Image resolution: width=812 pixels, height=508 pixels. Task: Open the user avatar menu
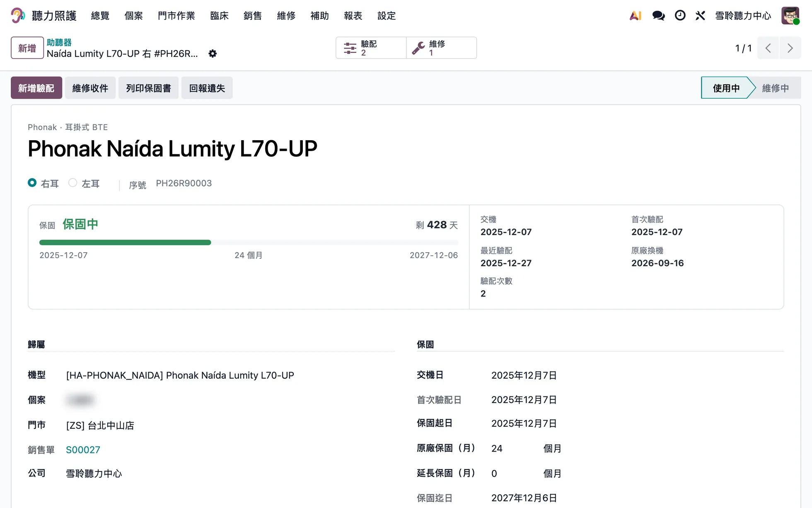pos(790,16)
